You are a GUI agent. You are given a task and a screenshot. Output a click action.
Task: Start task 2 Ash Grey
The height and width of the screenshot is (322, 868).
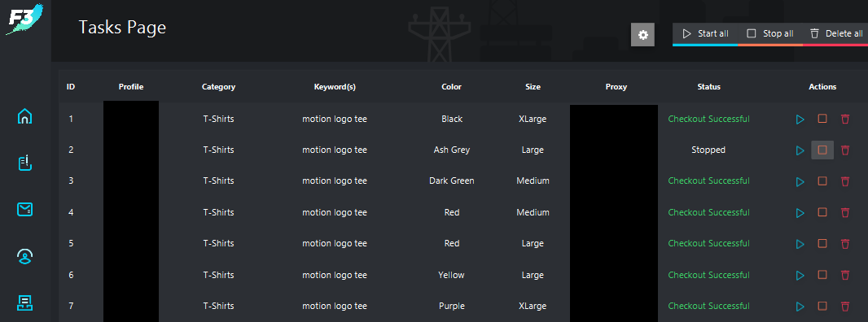pyautogui.click(x=800, y=150)
